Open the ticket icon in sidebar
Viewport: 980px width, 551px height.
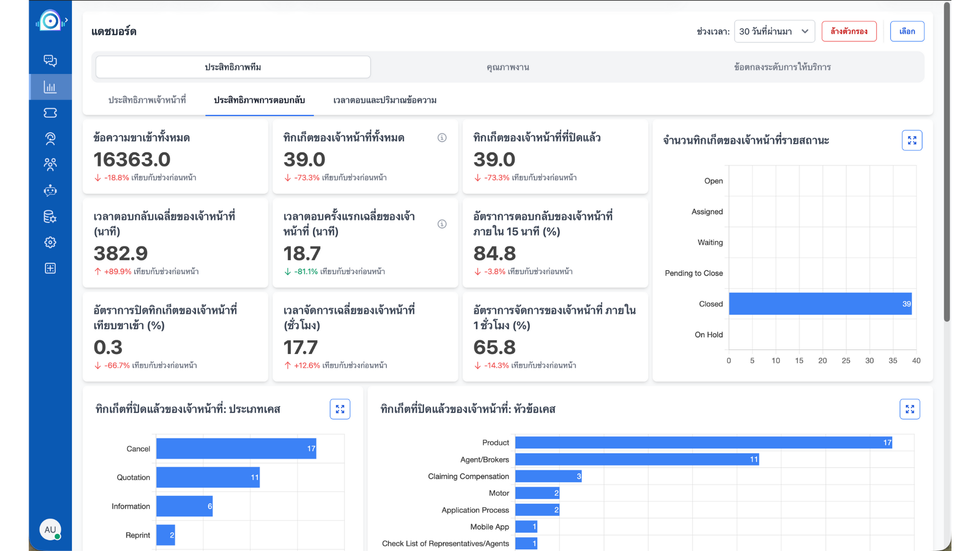pyautogui.click(x=50, y=113)
